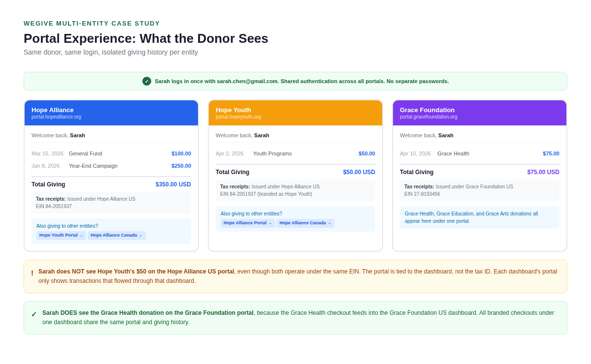Image resolution: width=591 pixels, height=364 pixels.
Task: Open Hope Alliance Canada link in Hope Youth card
Action: 305,223
